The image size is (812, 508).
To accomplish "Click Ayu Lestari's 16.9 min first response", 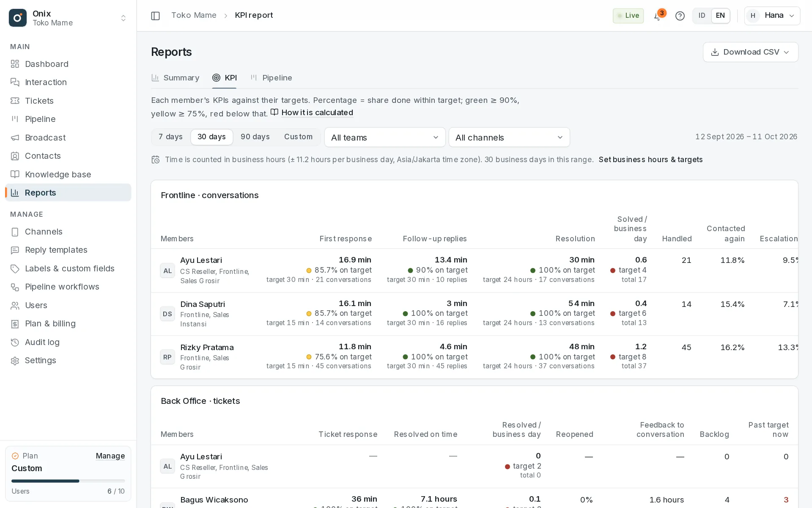I will tap(355, 260).
